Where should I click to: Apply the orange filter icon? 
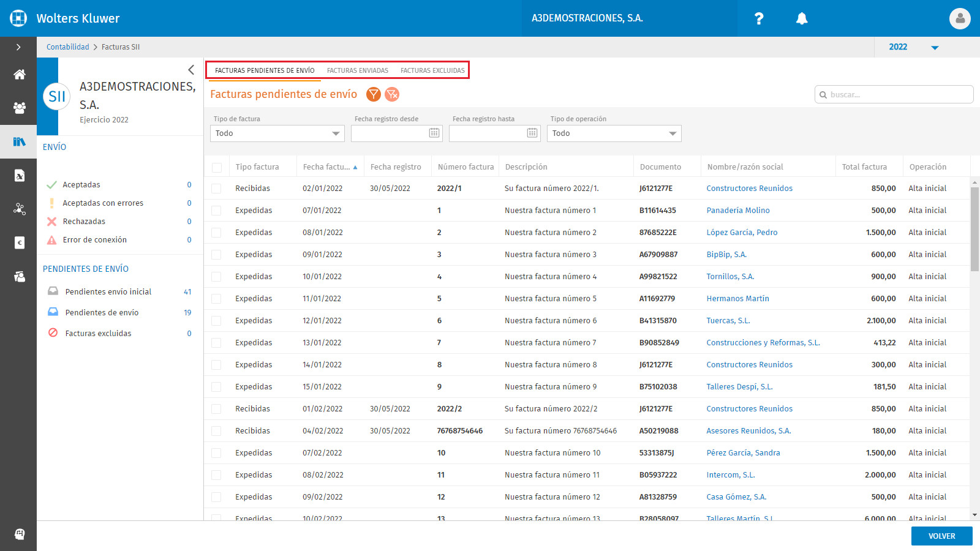click(x=374, y=94)
